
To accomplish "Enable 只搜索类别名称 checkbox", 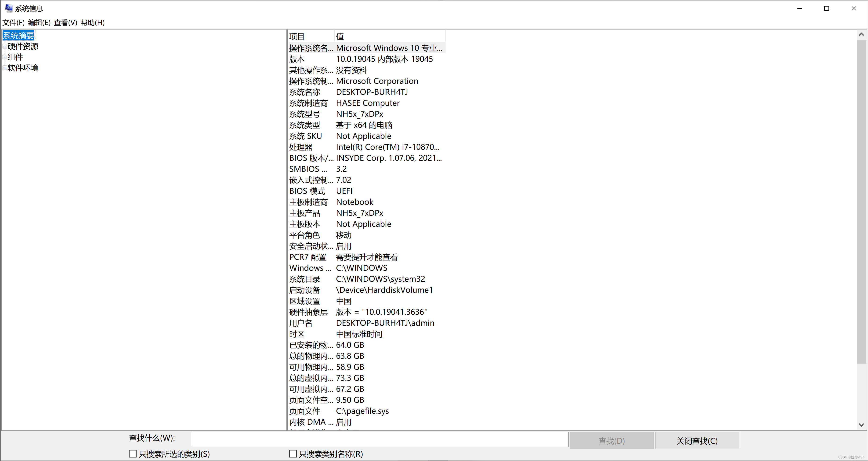I will [x=293, y=454].
